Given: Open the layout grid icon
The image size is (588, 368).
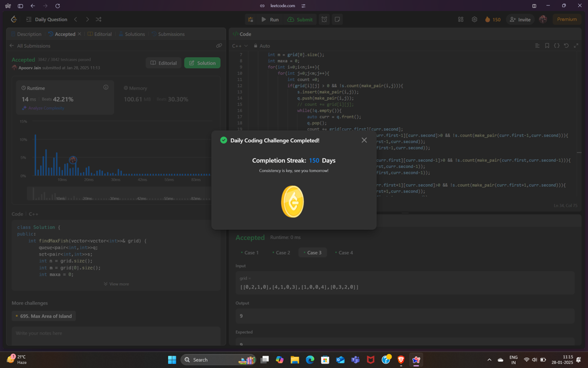Looking at the screenshot, I should [460, 19].
